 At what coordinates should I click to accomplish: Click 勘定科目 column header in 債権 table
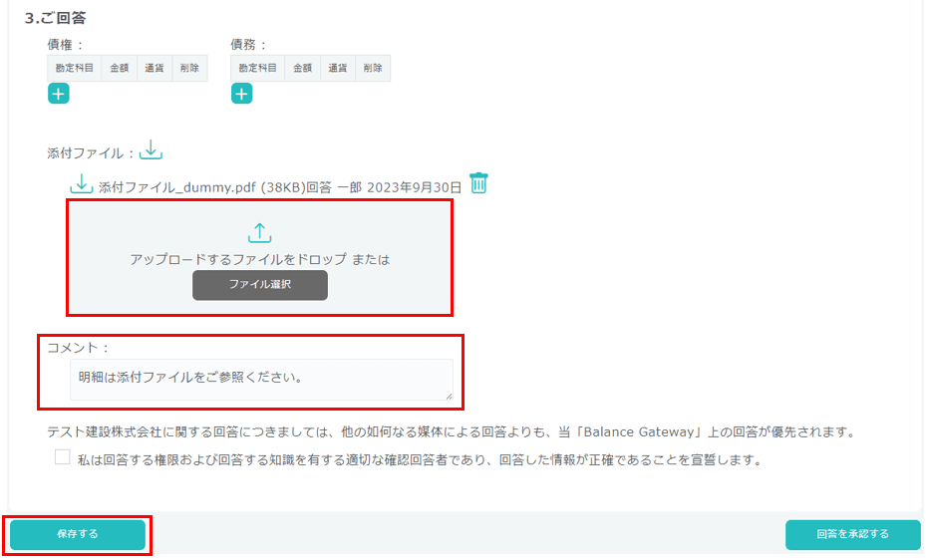tap(75, 68)
